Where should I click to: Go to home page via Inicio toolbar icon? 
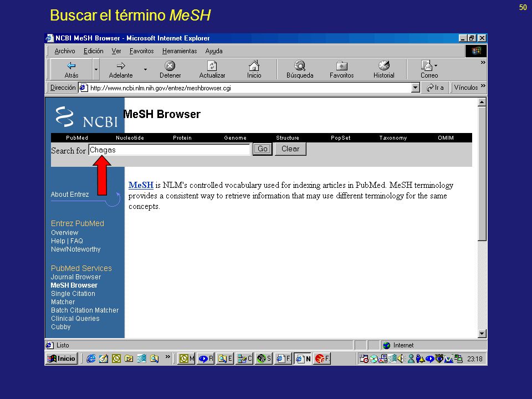(254, 69)
